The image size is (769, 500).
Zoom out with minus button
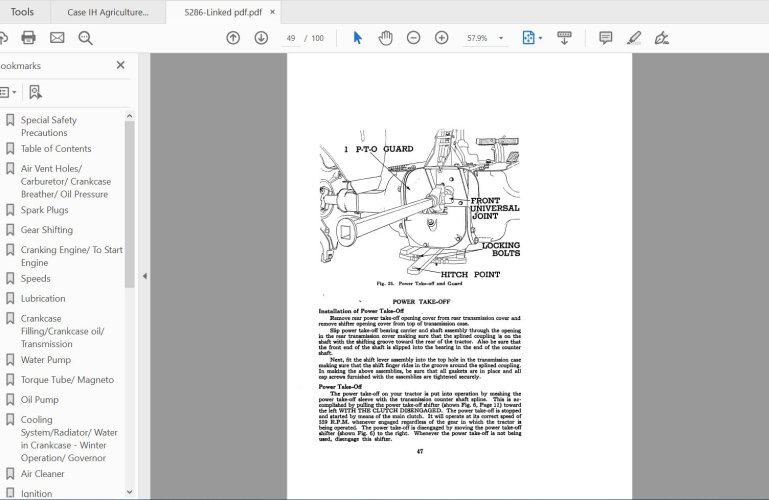tap(413, 38)
